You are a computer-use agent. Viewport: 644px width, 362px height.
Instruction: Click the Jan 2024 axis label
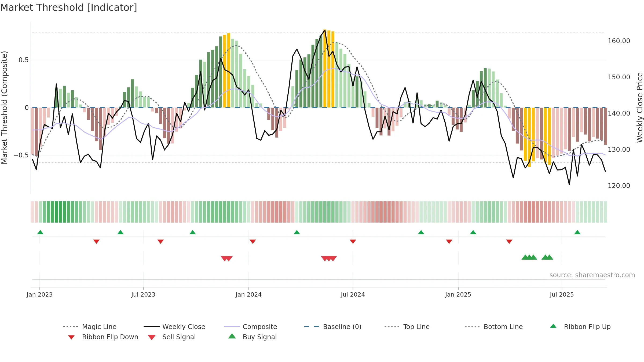click(x=249, y=294)
